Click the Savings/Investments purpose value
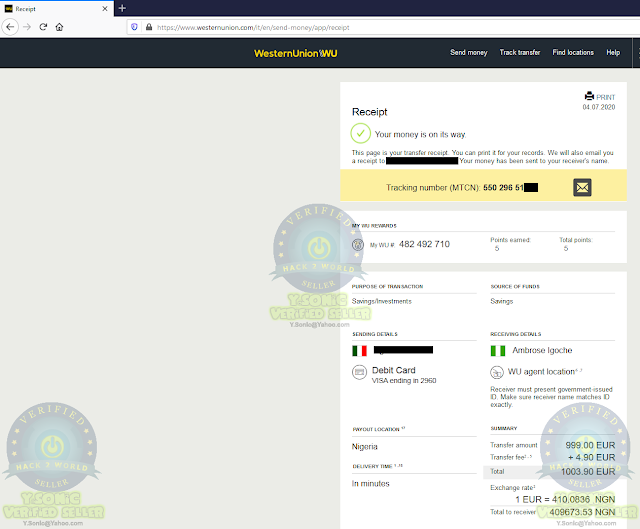Viewport: 640px width, 529px height. pos(382,301)
